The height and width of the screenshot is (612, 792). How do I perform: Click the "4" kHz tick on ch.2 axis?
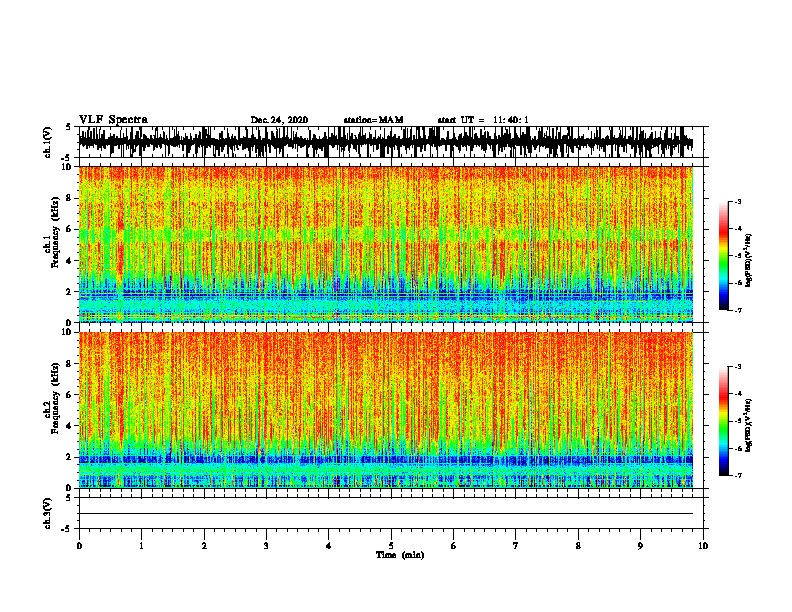69,426
